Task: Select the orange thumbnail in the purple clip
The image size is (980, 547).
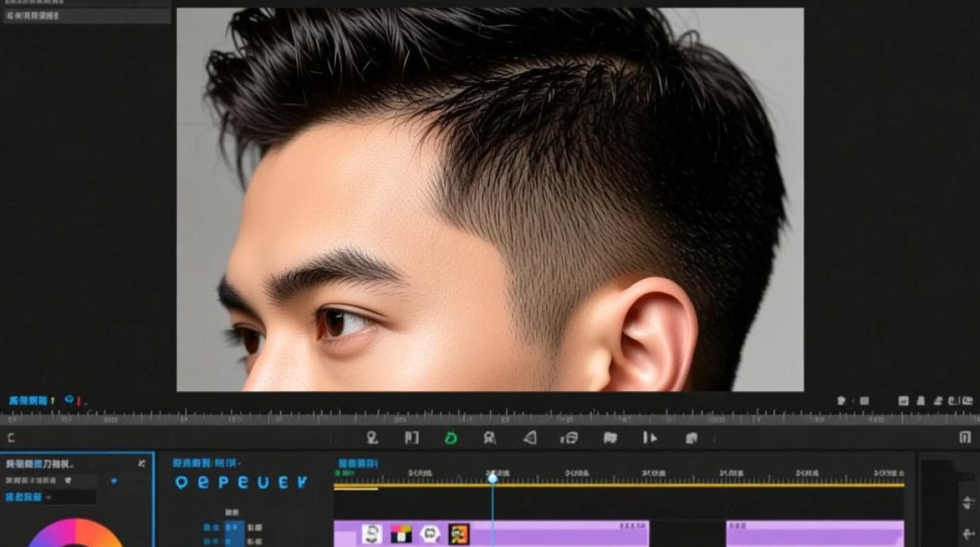Action: (x=459, y=534)
